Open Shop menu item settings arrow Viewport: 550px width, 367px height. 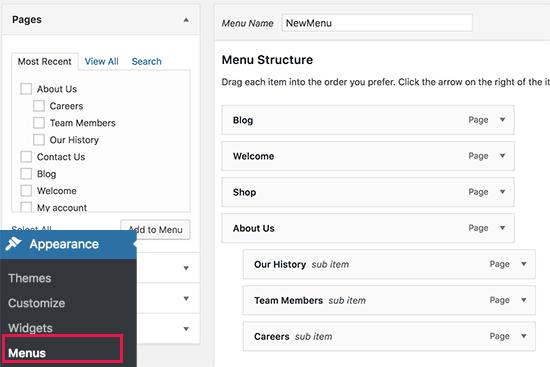click(502, 192)
